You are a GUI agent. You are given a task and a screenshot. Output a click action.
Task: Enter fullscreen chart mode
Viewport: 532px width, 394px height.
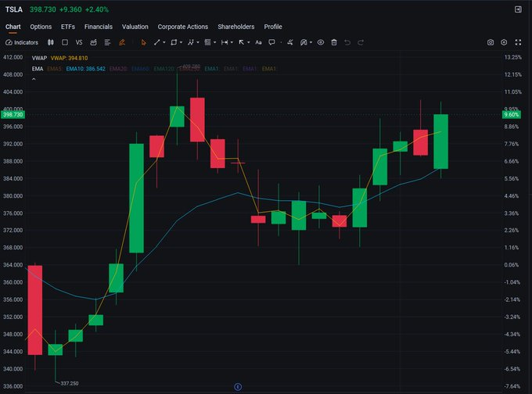click(x=518, y=42)
